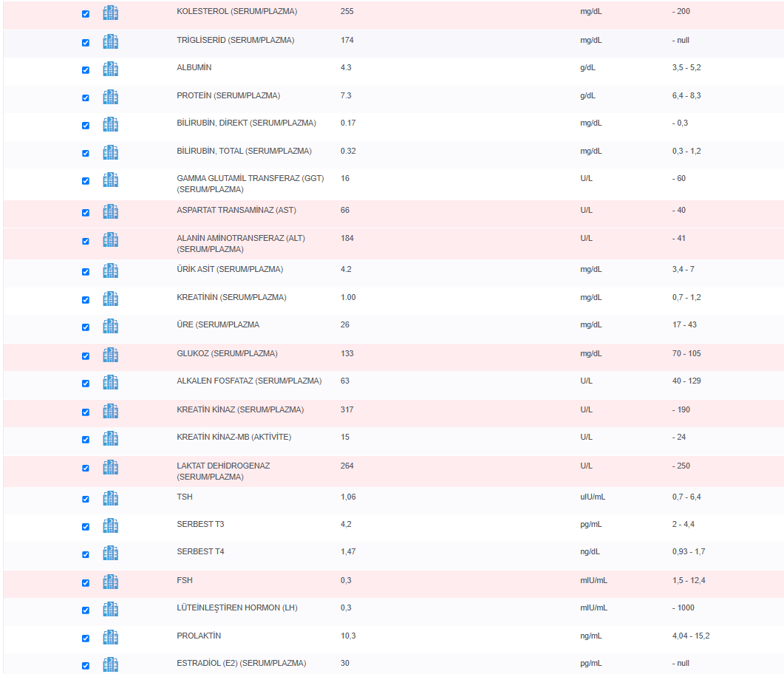Click the GLUKOZ reference range 70 - 105
The height and width of the screenshot is (674, 784).
pos(686,353)
